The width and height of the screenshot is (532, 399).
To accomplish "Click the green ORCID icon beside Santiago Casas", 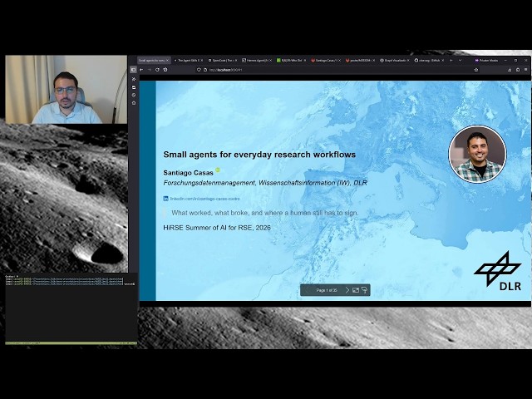I will coord(218,170).
